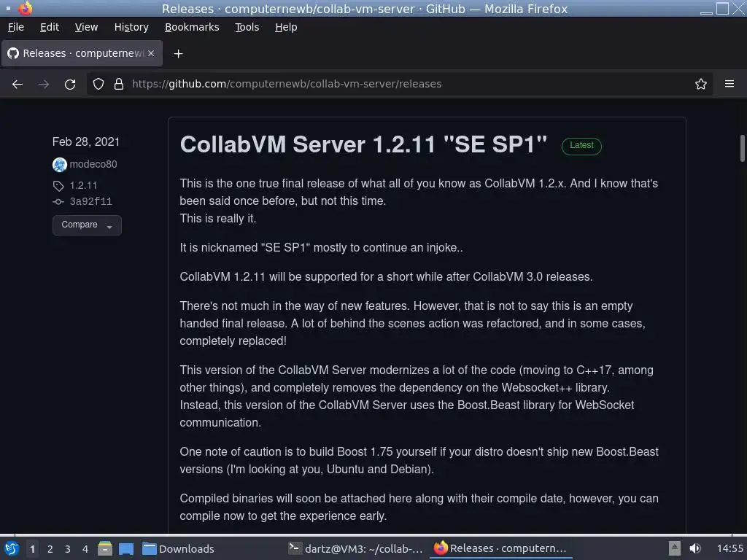Launch the file manager taskbar icon
This screenshot has height=560, width=747.
pos(105,548)
